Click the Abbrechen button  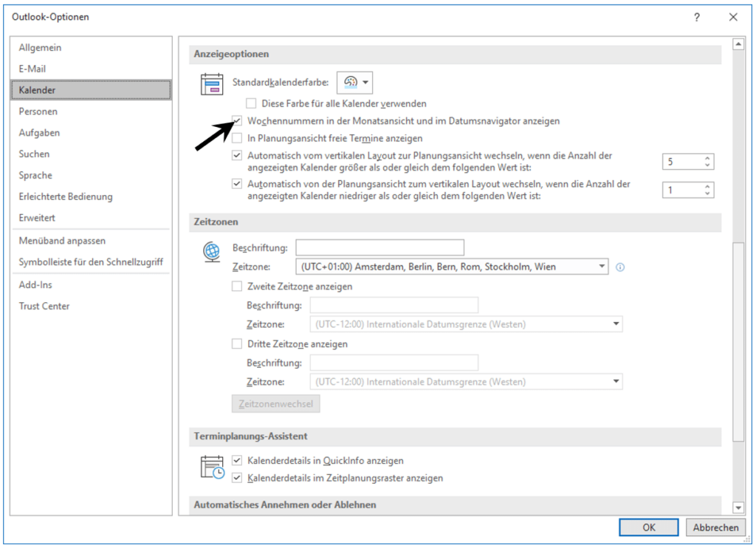click(715, 527)
